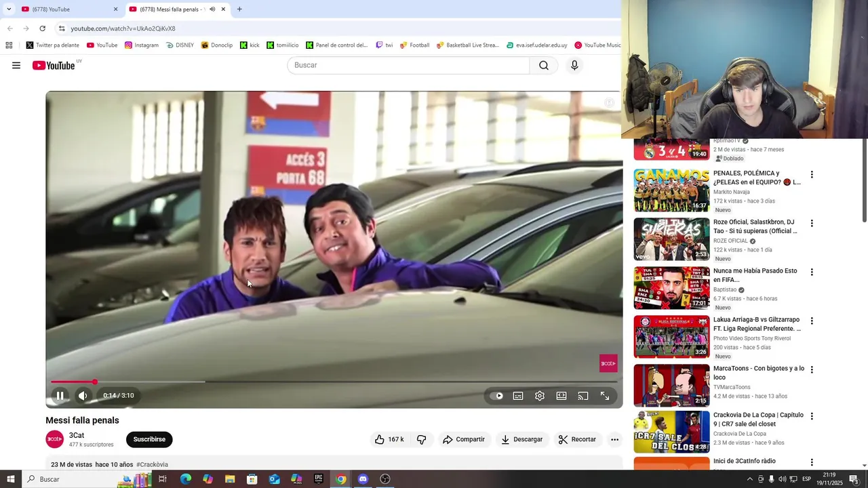Select the 'Messi falla penals' browser tab
Image resolution: width=868 pixels, height=488 pixels.
172,9
